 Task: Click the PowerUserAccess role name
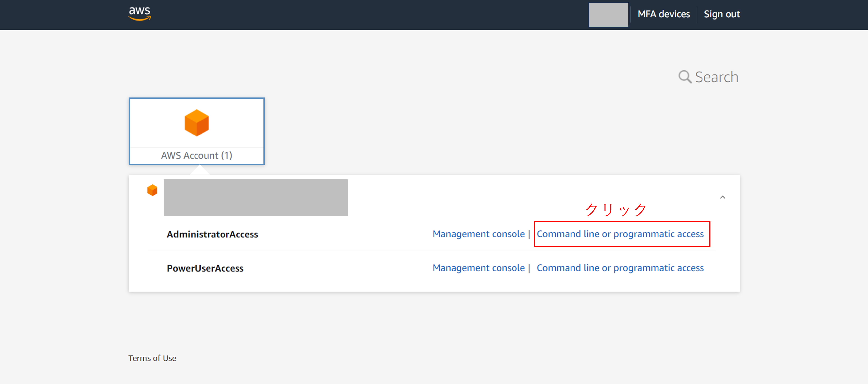[205, 268]
